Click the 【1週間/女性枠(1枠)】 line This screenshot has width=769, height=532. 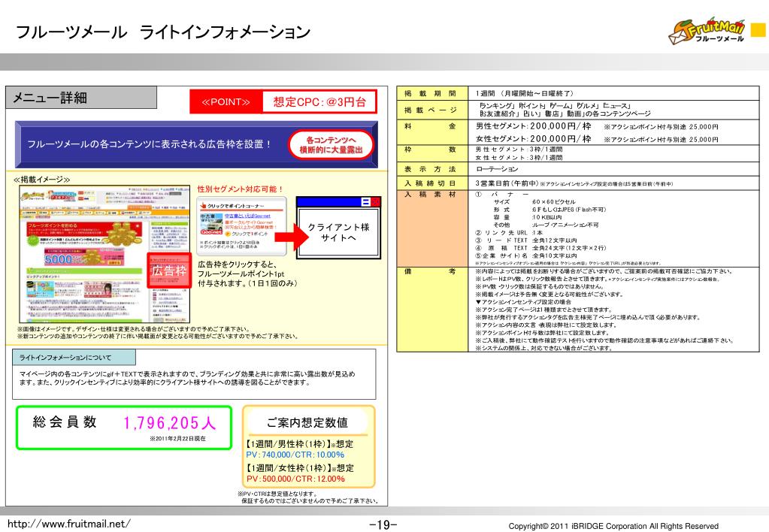tap(299, 468)
